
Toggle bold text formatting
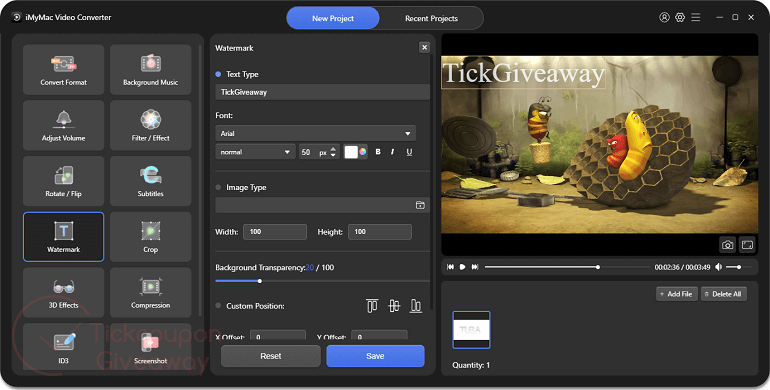click(x=378, y=152)
